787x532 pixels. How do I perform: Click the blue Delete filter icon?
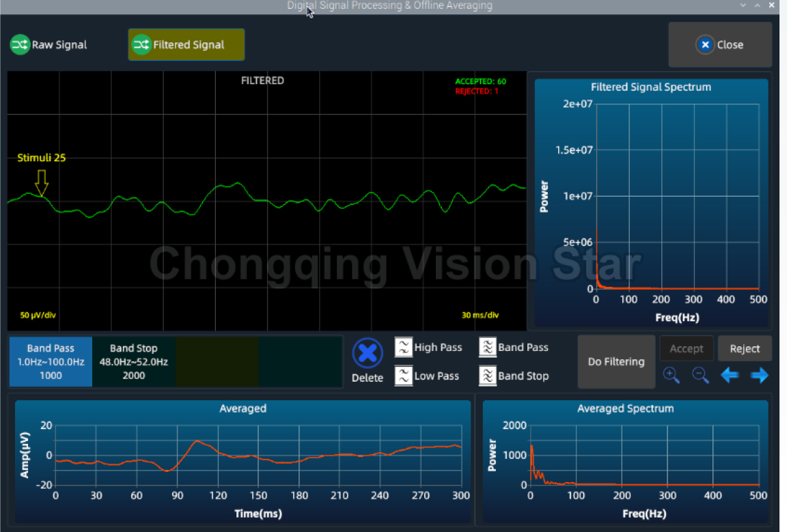point(368,353)
